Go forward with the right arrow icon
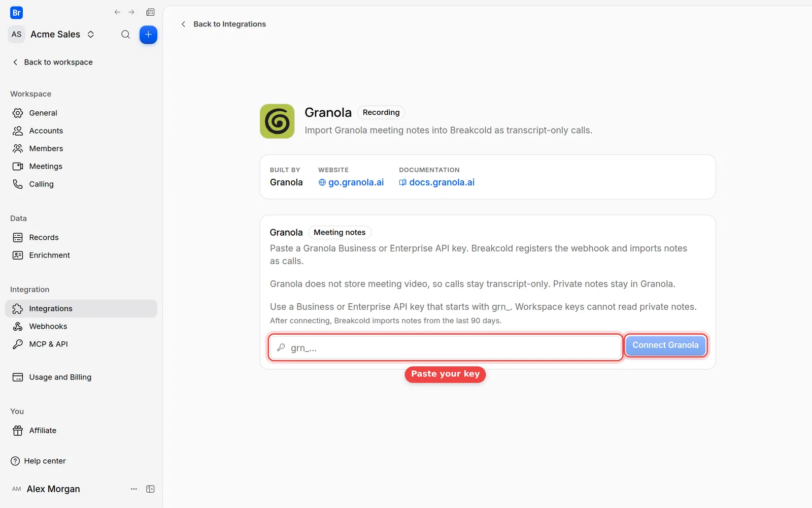The image size is (812, 508). point(131,12)
